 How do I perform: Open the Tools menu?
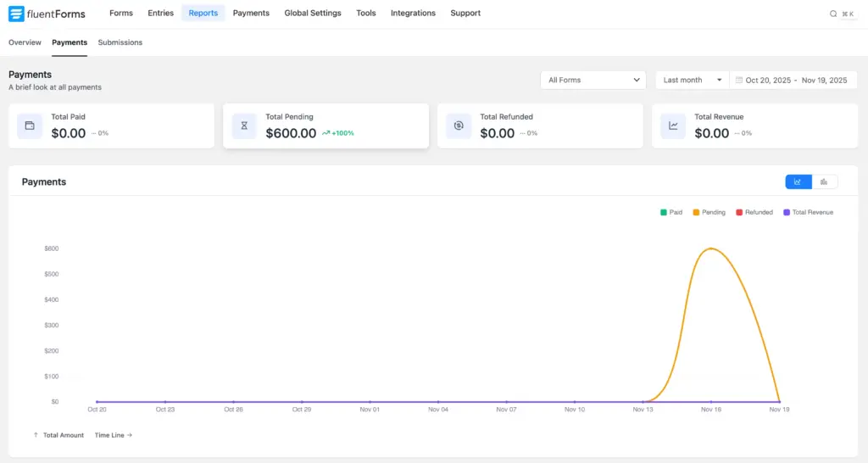pos(366,13)
